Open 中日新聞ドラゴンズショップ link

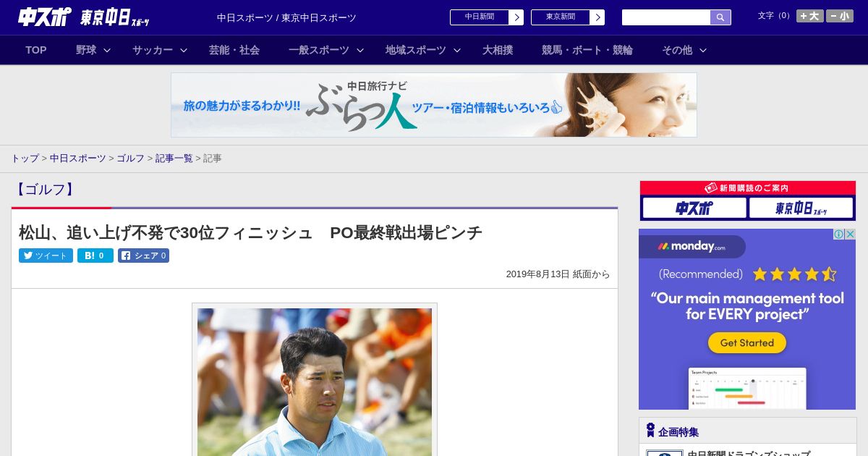coord(749,454)
